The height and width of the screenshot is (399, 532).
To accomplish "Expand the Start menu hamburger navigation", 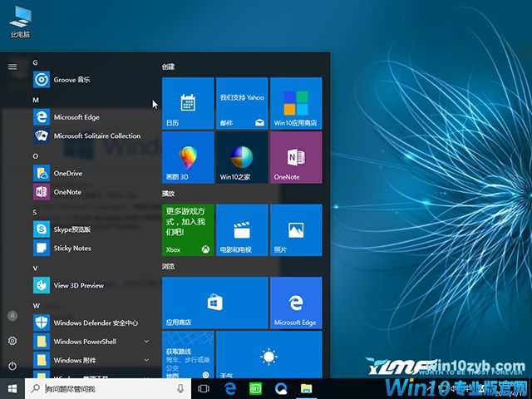I will (x=12, y=66).
